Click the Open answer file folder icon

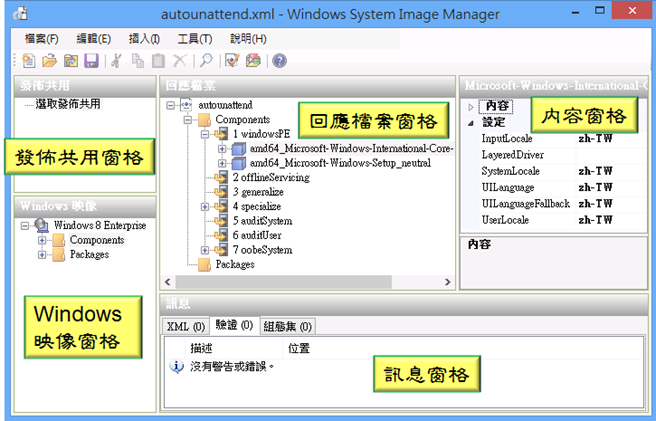pos(49,61)
